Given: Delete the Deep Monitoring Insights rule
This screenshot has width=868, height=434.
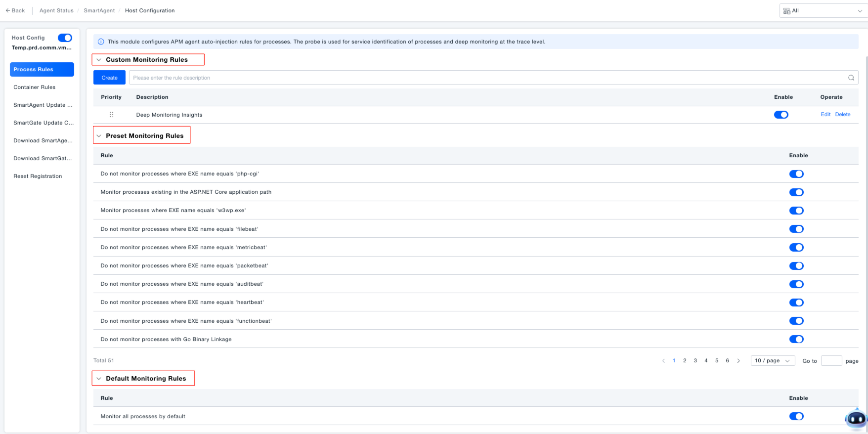Looking at the screenshot, I should pyautogui.click(x=842, y=115).
